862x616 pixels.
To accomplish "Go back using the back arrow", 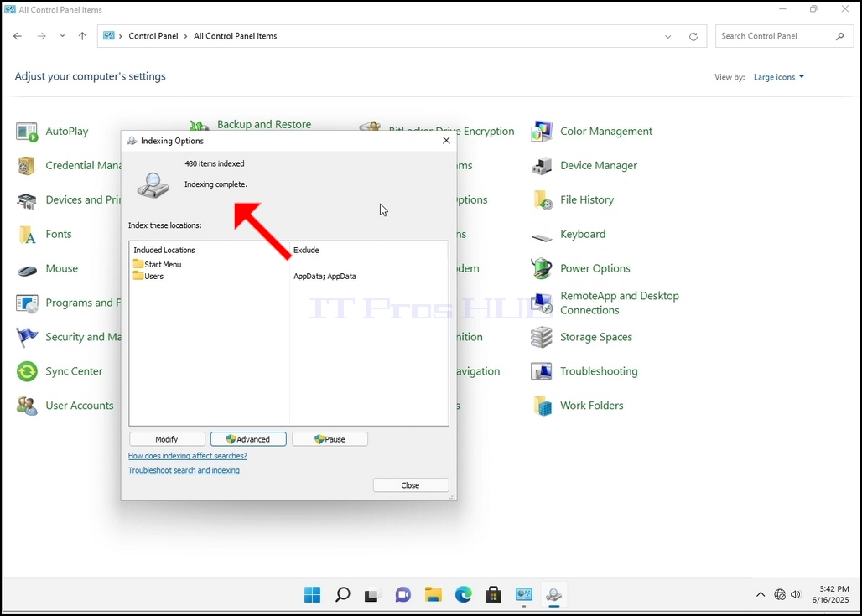I will [x=18, y=36].
